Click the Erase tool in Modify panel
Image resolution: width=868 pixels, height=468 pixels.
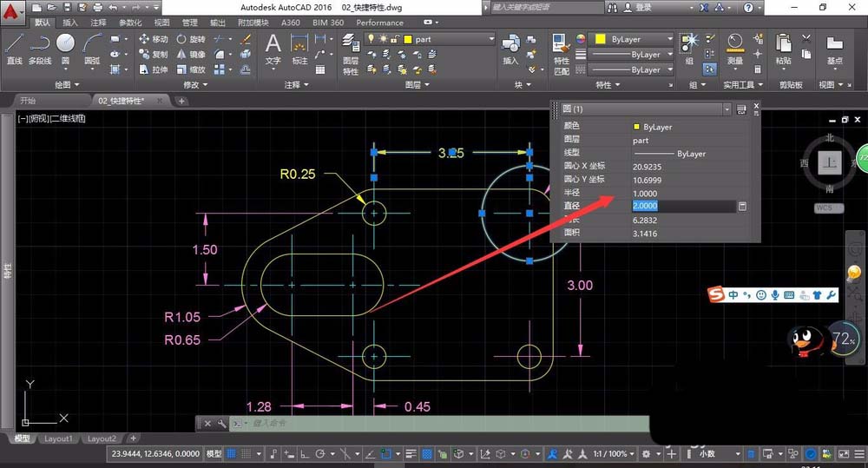pyautogui.click(x=246, y=39)
